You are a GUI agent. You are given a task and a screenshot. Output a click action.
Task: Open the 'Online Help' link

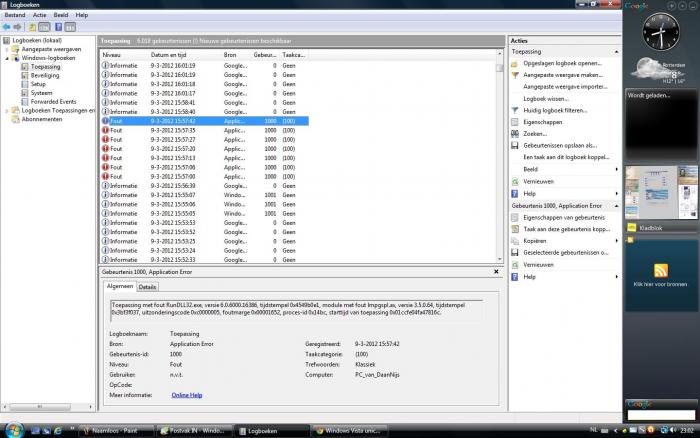186,395
